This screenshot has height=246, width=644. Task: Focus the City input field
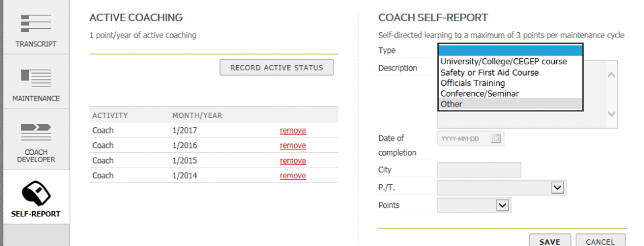click(479, 170)
